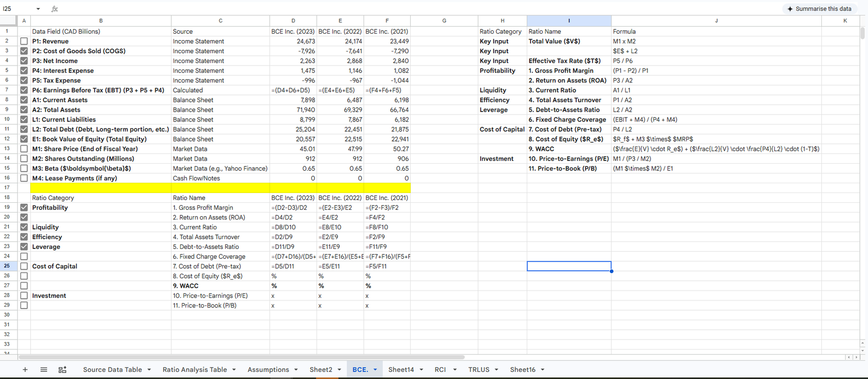Add a new sheet with plus icon
Image resolution: width=868 pixels, height=379 pixels.
25,369
